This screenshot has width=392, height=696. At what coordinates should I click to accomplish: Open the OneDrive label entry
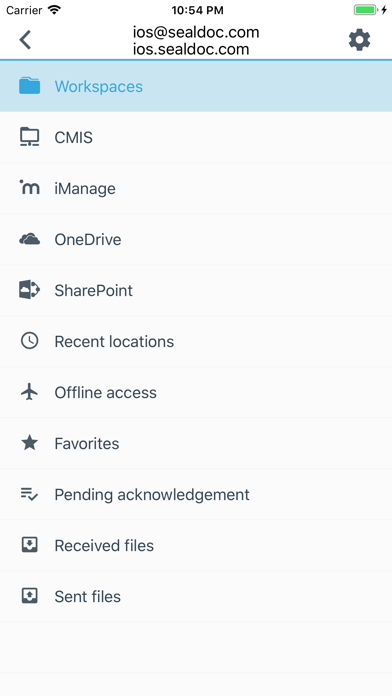click(88, 240)
